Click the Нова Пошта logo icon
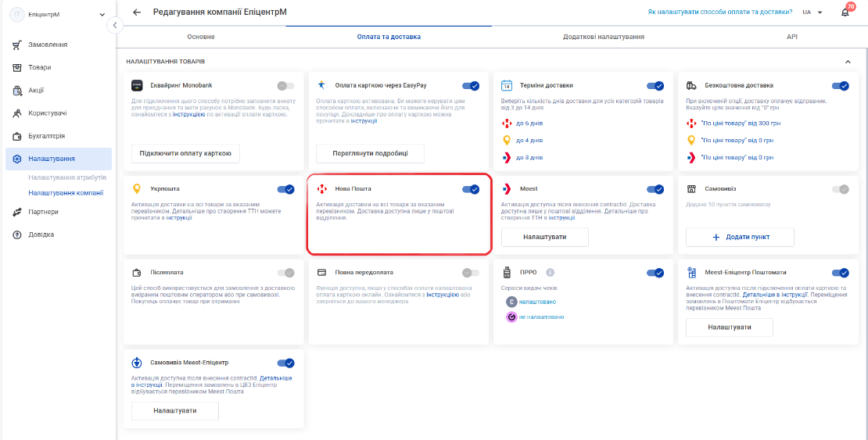This screenshot has height=440, width=868. pyautogui.click(x=321, y=189)
